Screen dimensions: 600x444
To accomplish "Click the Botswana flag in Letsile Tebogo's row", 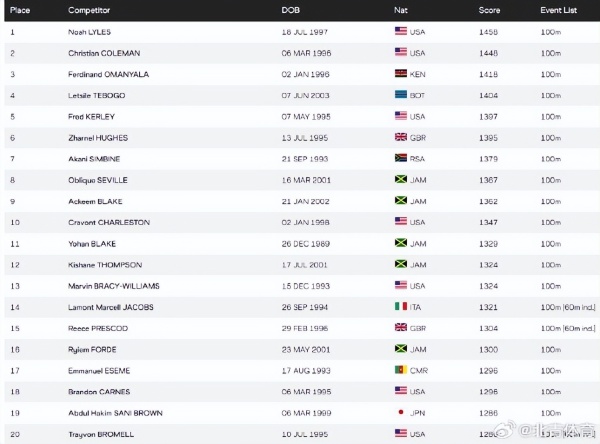I will tap(401, 95).
